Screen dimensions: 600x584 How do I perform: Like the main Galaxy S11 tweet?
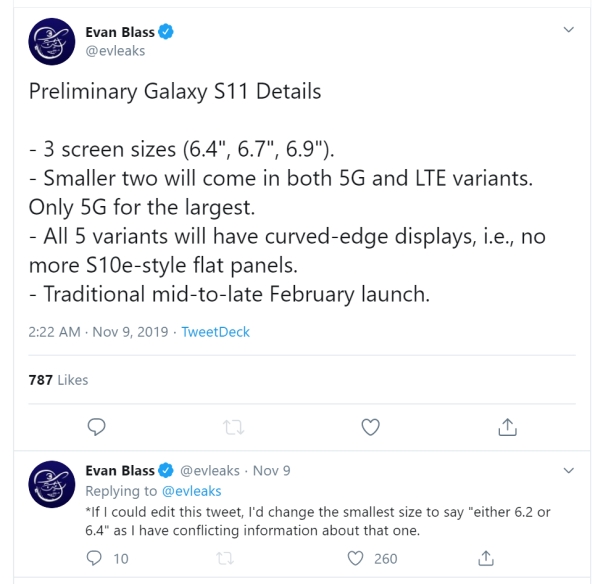(370, 427)
